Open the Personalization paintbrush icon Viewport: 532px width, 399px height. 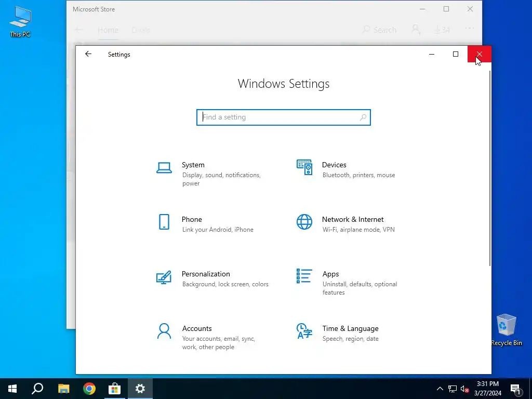click(164, 277)
